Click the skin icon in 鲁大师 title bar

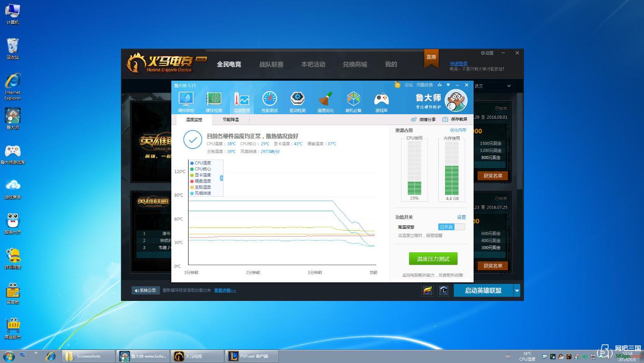(x=440, y=85)
